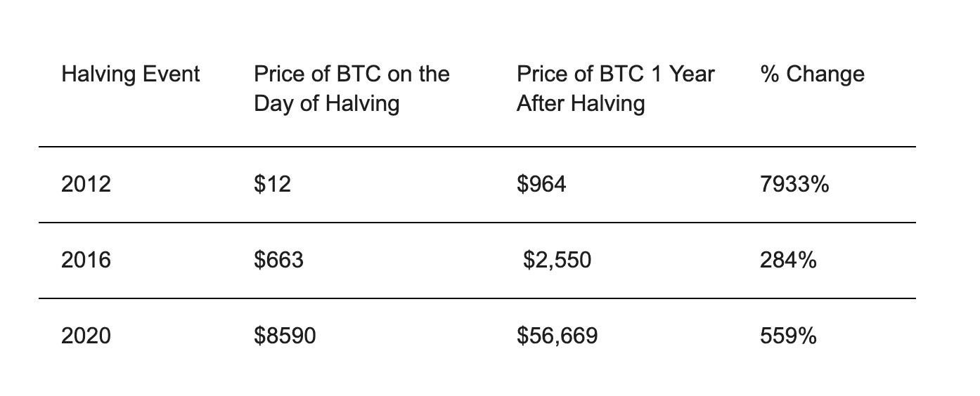Select the 559% change value
The height and width of the screenshot is (396, 980).
788,336
